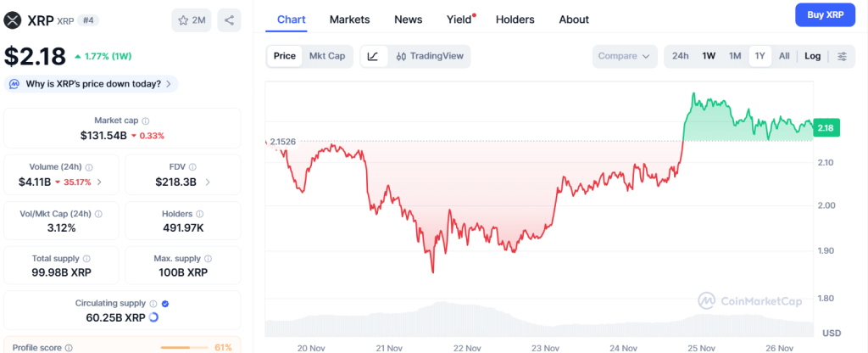Click the Holders info icon
Screen dimensions: 868x353
(199, 214)
